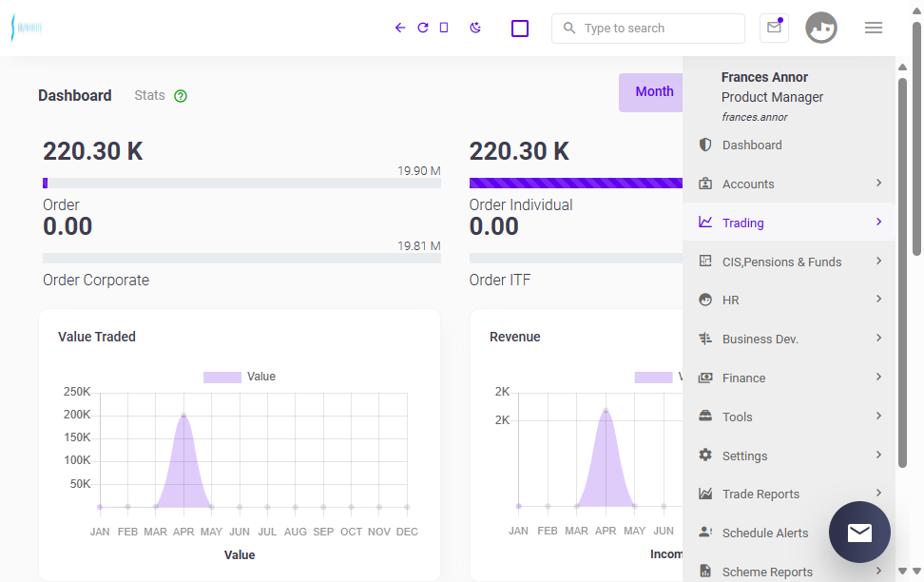
Task: Click the HR face icon
Action: (x=704, y=300)
